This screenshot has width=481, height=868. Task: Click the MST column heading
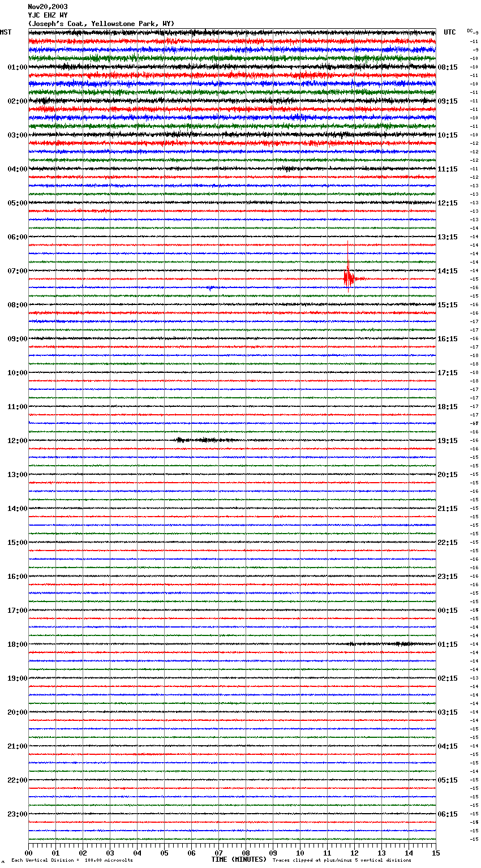point(6,32)
